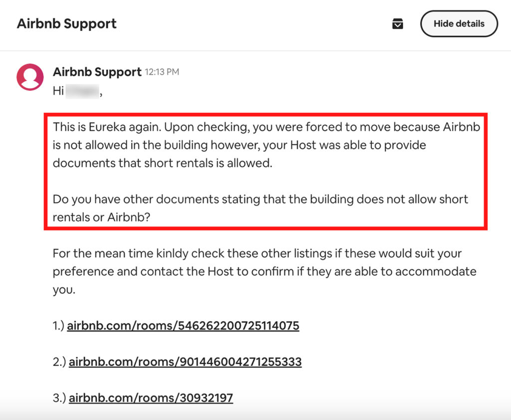Click the archive box icon in header
This screenshot has height=420, width=511.
(397, 24)
